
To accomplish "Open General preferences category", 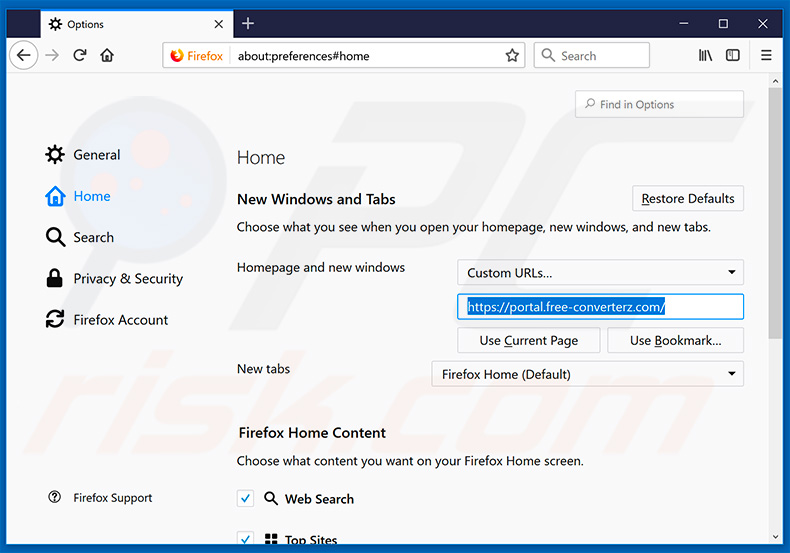I will pos(83,155).
